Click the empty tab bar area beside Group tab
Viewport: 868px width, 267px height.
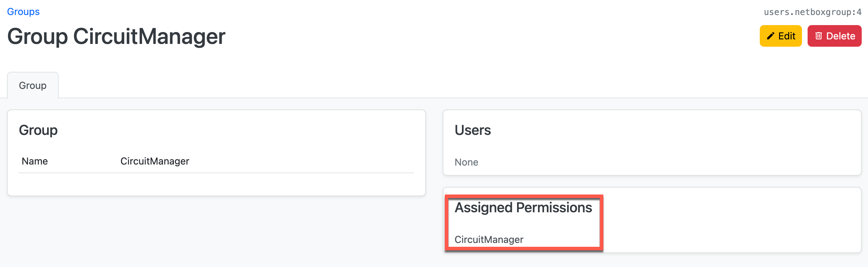coord(419,85)
